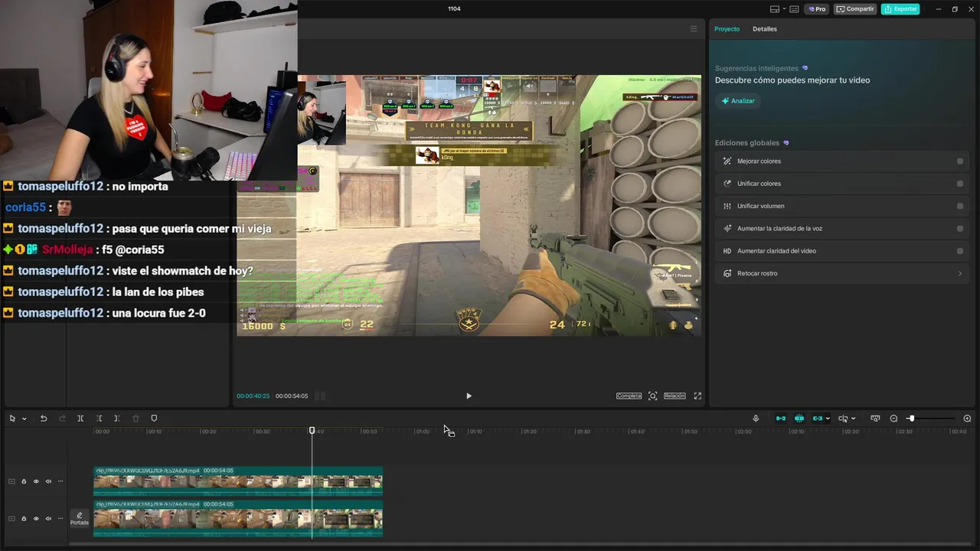Screen dimensions: 980x551
Task: Zoom out the timeline
Action: (893, 419)
